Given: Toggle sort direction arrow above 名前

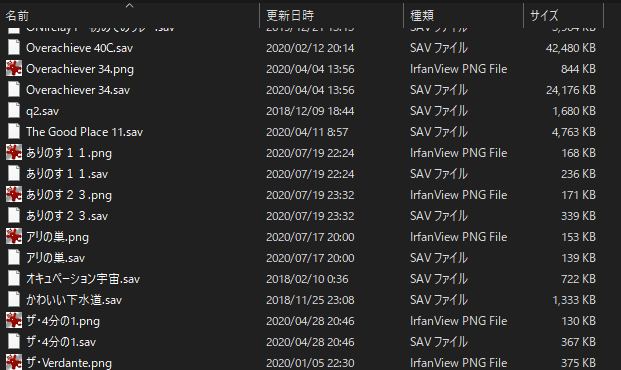Looking at the screenshot, I should (x=130, y=6).
